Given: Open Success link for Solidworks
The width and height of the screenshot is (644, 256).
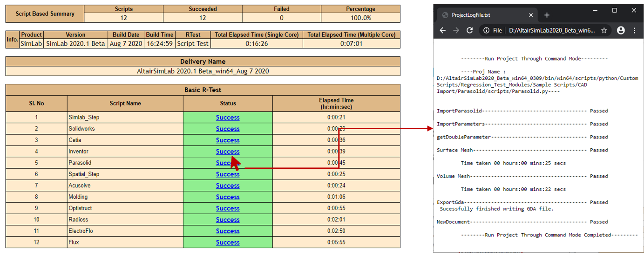Looking at the screenshot, I should (227, 129).
